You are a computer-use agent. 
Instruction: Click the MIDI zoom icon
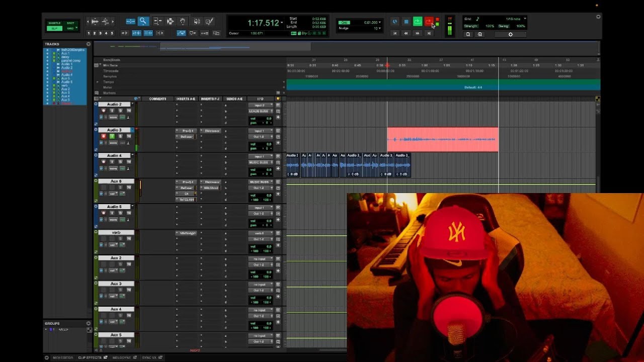tap(105, 21)
